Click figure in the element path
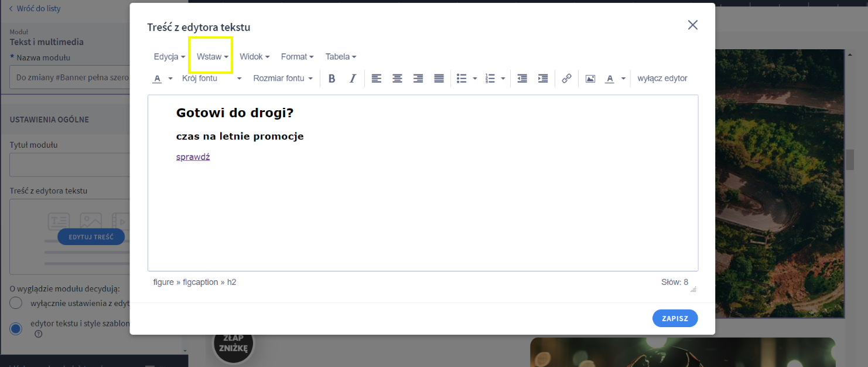 [163, 282]
